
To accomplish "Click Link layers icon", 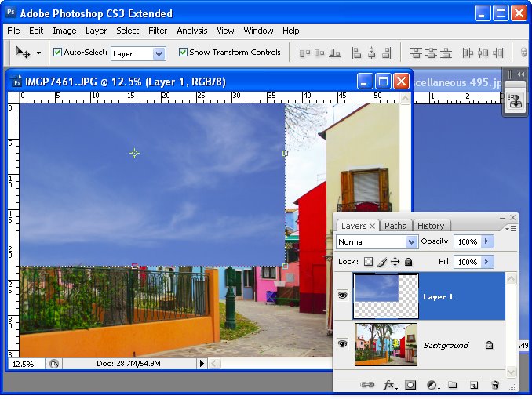I will point(367,385).
